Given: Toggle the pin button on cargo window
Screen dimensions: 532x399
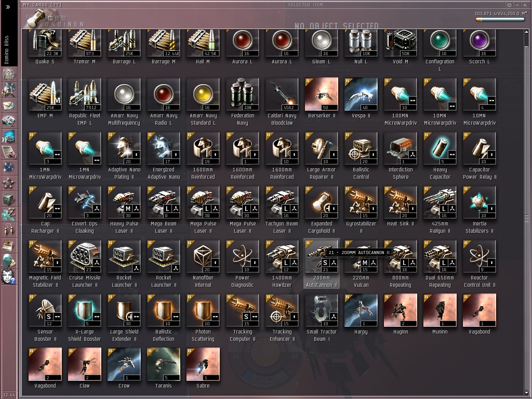Looking at the screenshot, I should tap(509, 5).
